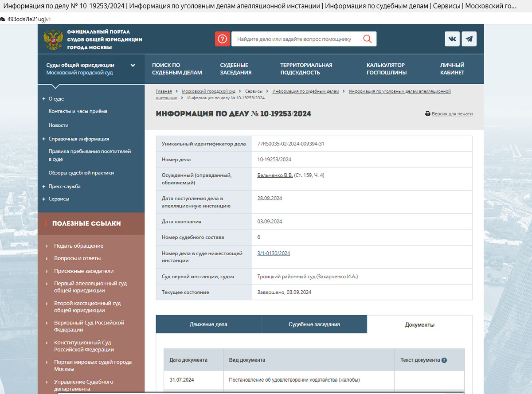Click the status Завершено, 03.09.2024
The image size is (532, 394).
coord(284,293)
